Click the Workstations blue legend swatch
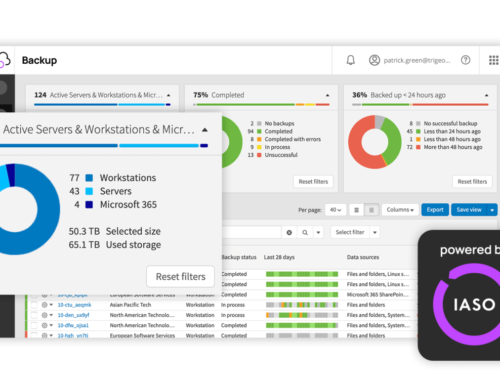The image size is (500, 383). [x=89, y=178]
